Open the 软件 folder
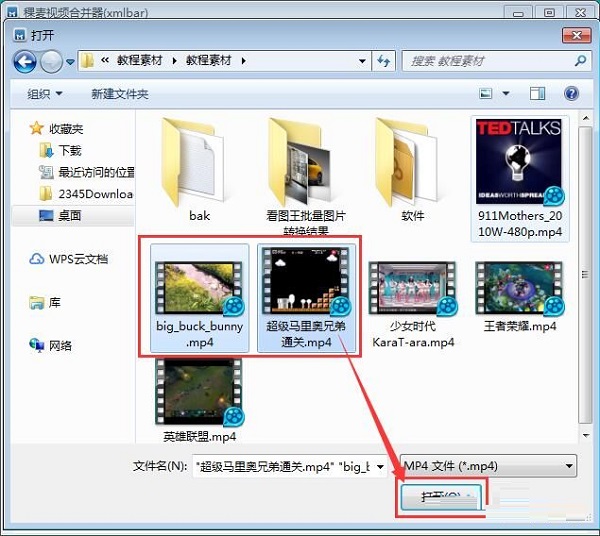Image resolution: width=600 pixels, height=536 pixels. (x=412, y=165)
